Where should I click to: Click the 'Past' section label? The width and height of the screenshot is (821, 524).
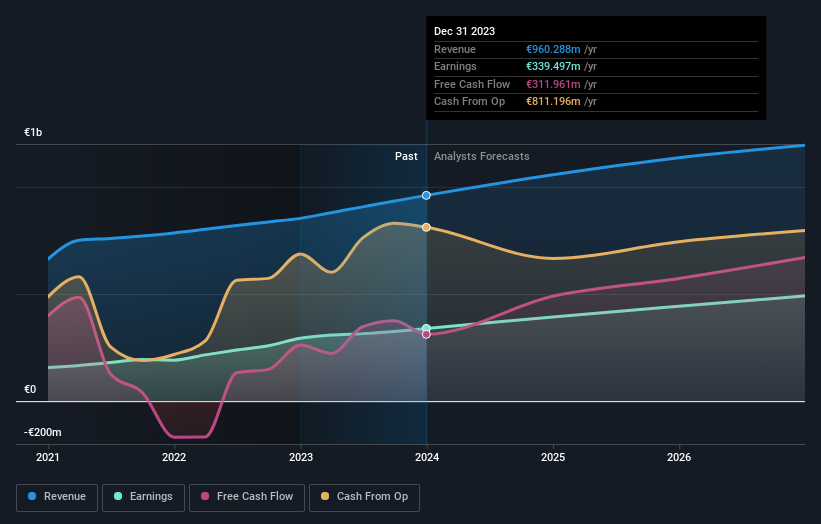point(406,157)
